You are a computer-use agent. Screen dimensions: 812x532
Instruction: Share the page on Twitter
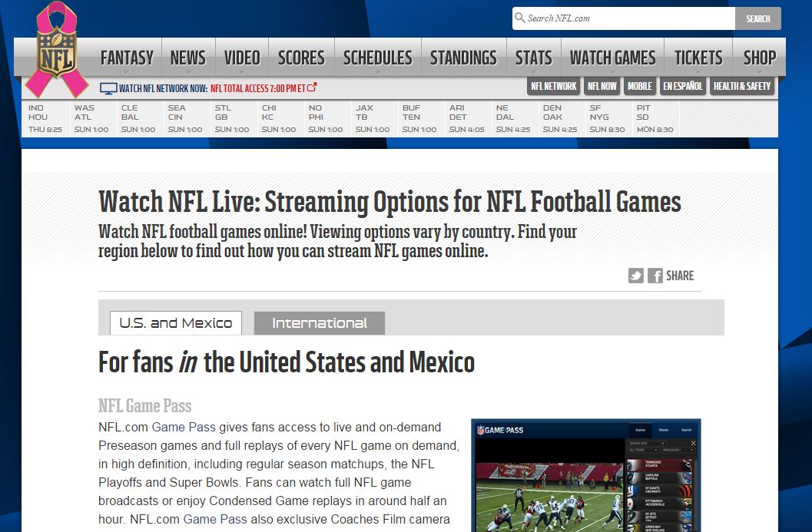pyautogui.click(x=636, y=276)
